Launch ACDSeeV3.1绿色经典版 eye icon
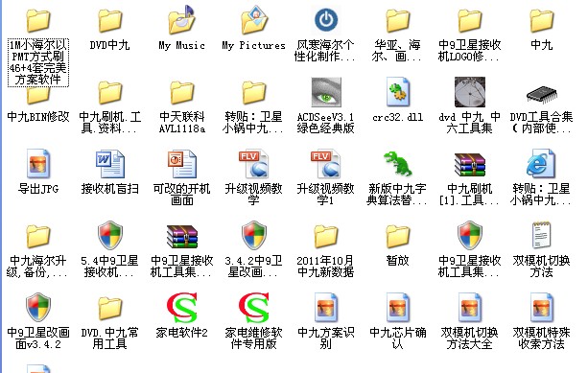 [x=326, y=92]
